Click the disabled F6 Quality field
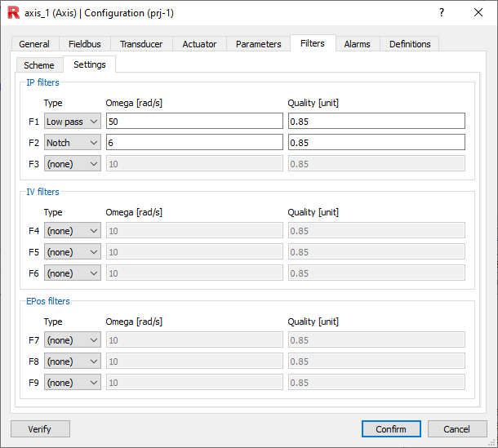 point(376,273)
